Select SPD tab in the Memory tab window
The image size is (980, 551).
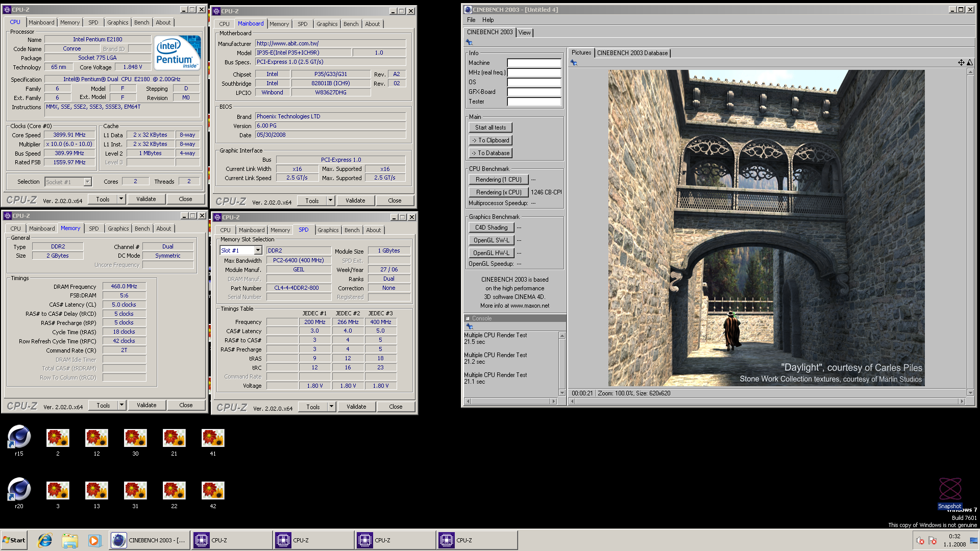click(94, 229)
